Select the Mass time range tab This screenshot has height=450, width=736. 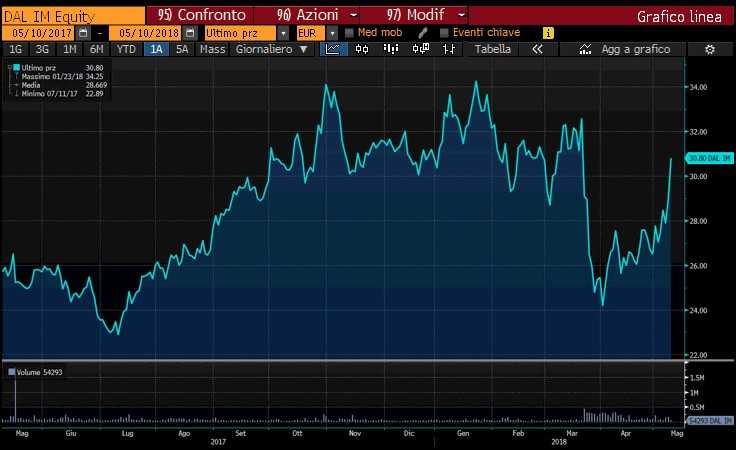click(213, 49)
